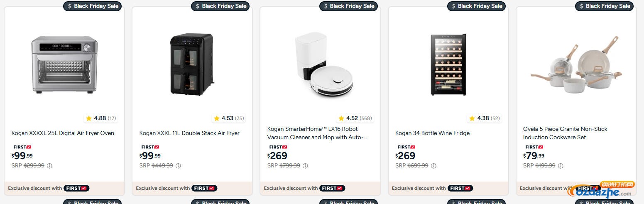
Task: Open Kogan 34 Bottle Wine Fridge link
Action: pos(432,133)
